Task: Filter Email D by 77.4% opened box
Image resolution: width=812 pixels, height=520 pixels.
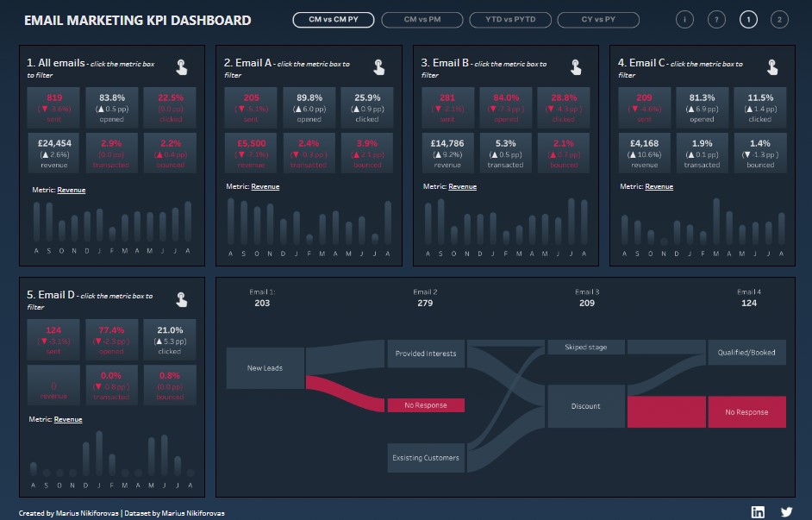Action: pyautogui.click(x=112, y=340)
